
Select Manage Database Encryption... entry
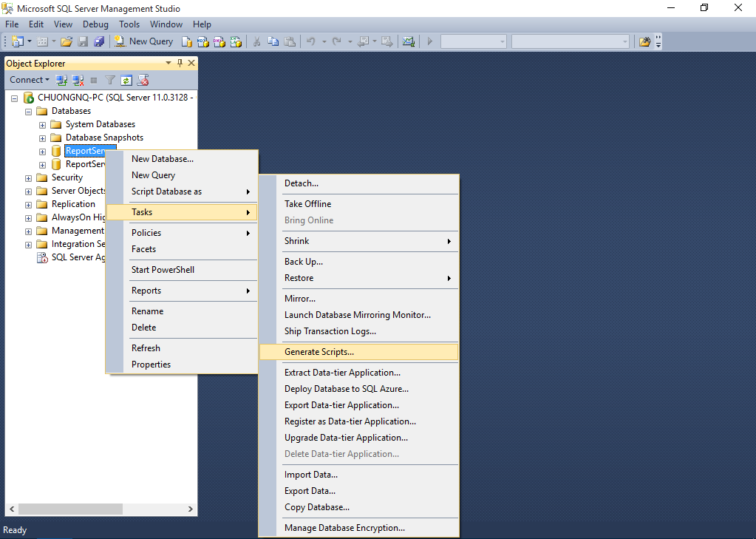tap(358, 528)
